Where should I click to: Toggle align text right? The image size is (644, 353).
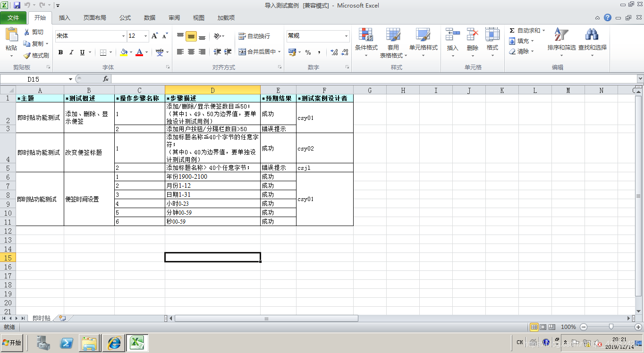(202, 52)
